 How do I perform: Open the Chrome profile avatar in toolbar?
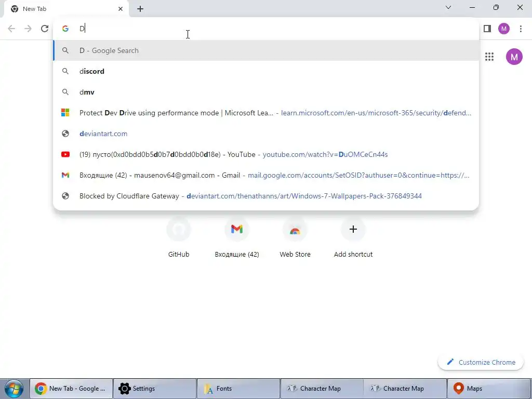tap(504, 29)
